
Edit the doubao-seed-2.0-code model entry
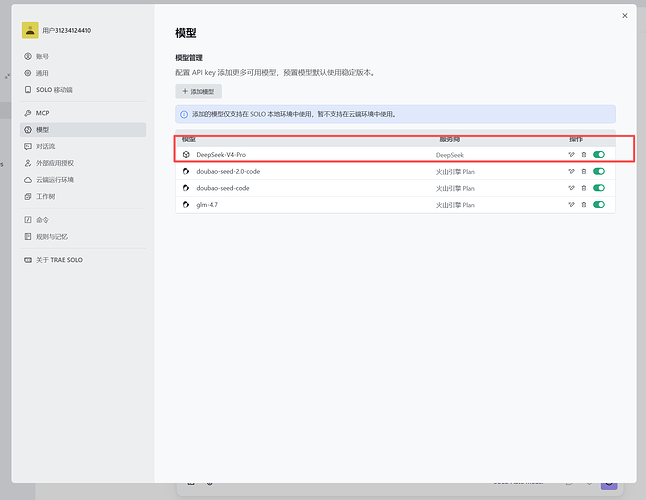tap(571, 171)
